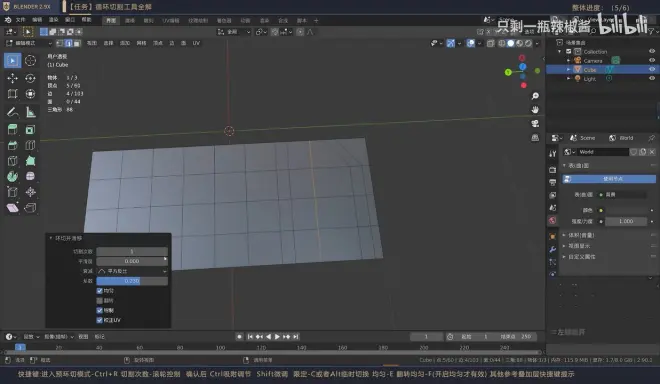Open the 衰减 falloff type dropdown
This screenshot has height=384, width=660.
pos(132,271)
